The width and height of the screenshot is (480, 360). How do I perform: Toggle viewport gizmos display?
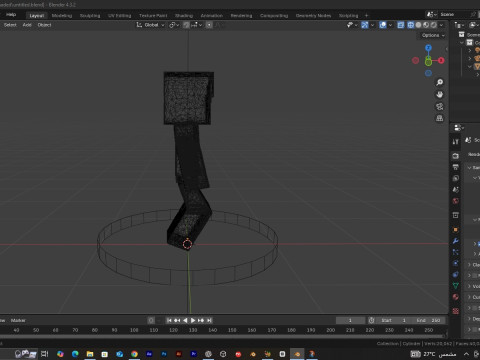(365, 25)
